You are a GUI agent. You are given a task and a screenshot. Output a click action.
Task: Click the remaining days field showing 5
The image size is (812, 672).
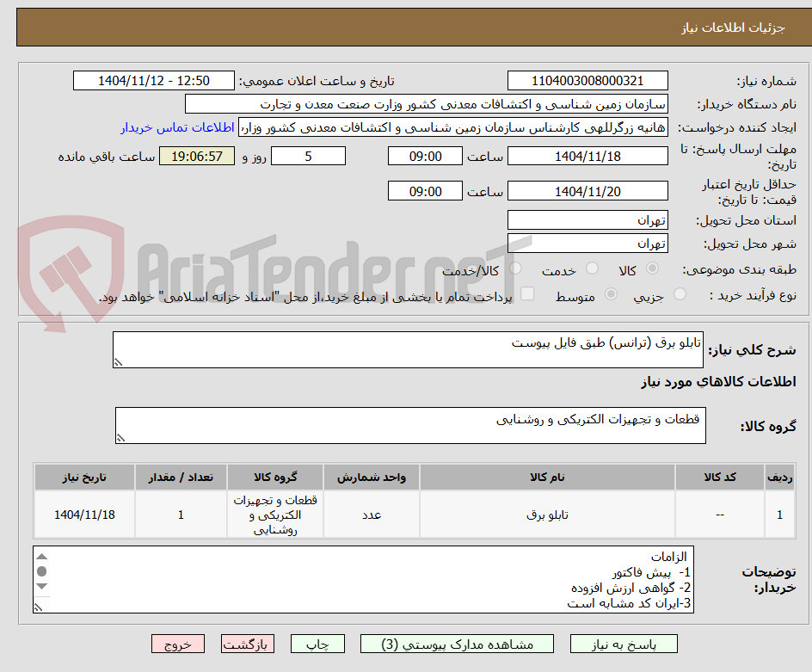pos(308,156)
